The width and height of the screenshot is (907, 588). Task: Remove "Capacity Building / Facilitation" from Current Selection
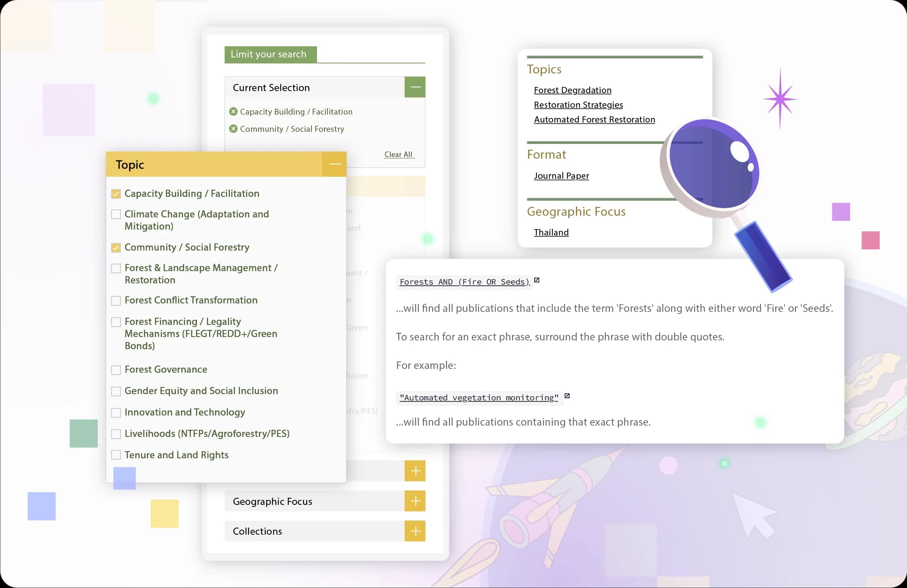pyautogui.click(x=234, y=112)
